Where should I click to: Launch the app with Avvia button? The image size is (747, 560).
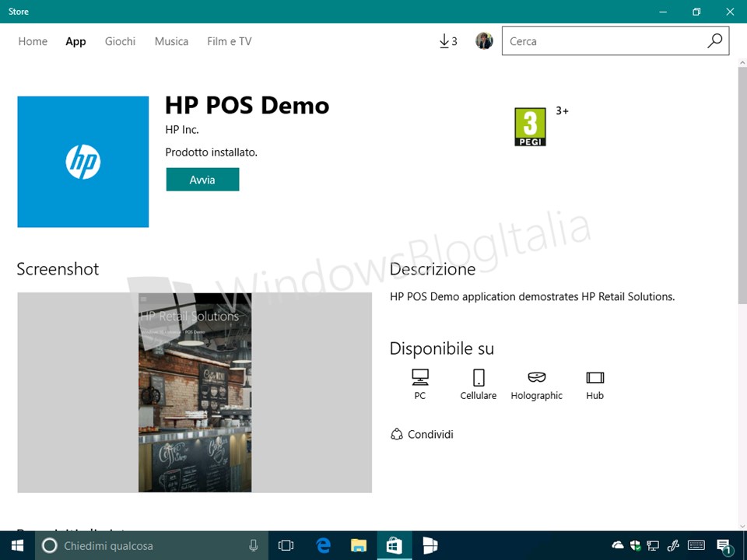click(x=202, y=180)
